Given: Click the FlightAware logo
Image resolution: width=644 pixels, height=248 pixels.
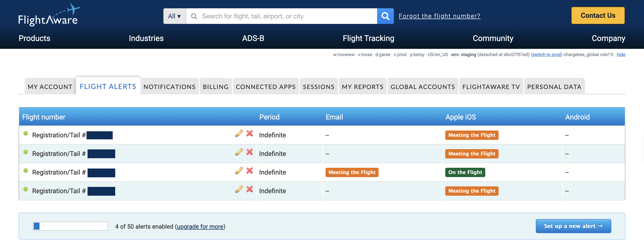Looking at the screenshot, I should (49, 15).
